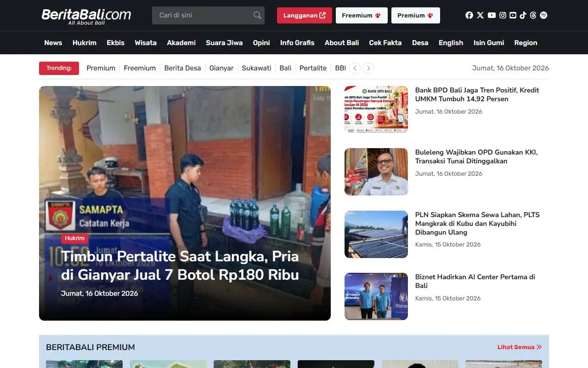588x368 pixels.
Task: Show next trending topics arrow
Action: (368, 68)
